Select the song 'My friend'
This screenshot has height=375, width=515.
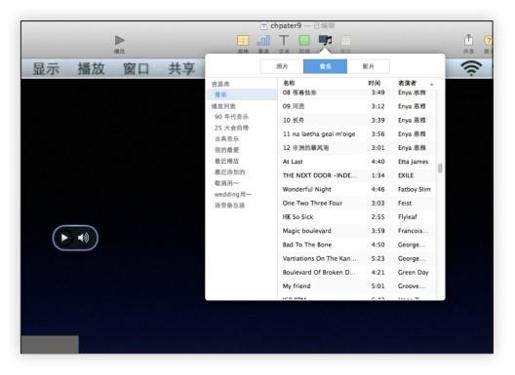(x=358, y=286)
